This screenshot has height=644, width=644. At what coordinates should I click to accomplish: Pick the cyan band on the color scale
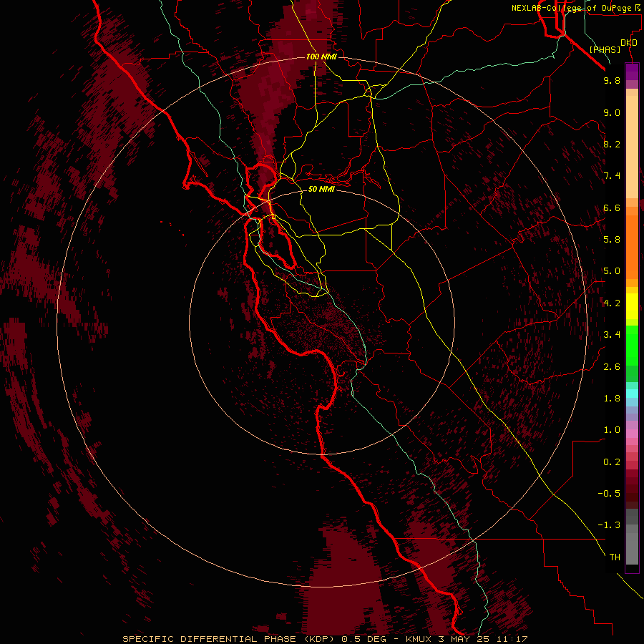click(x=632, y=394)
